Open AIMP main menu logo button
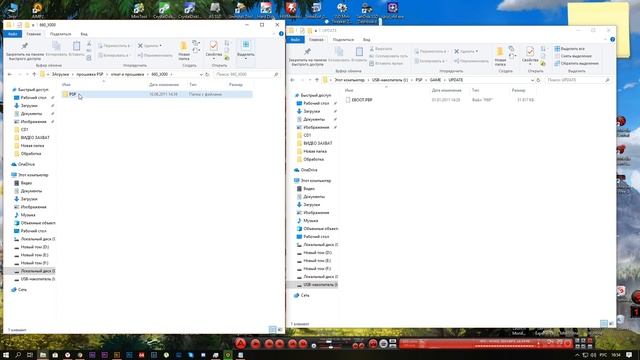This screenshot has height=360, width=640. click(240, 343)
